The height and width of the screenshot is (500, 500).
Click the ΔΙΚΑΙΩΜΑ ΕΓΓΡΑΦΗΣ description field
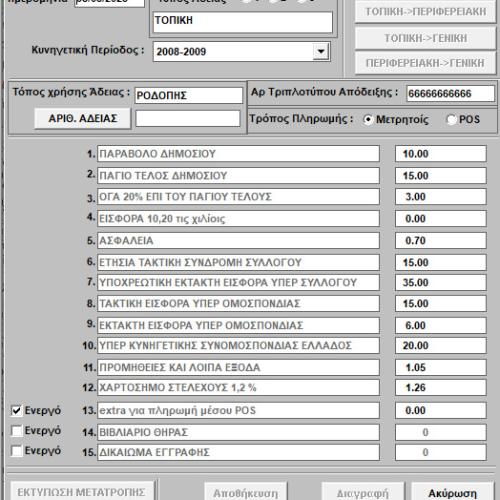click(x=238, y=452)
